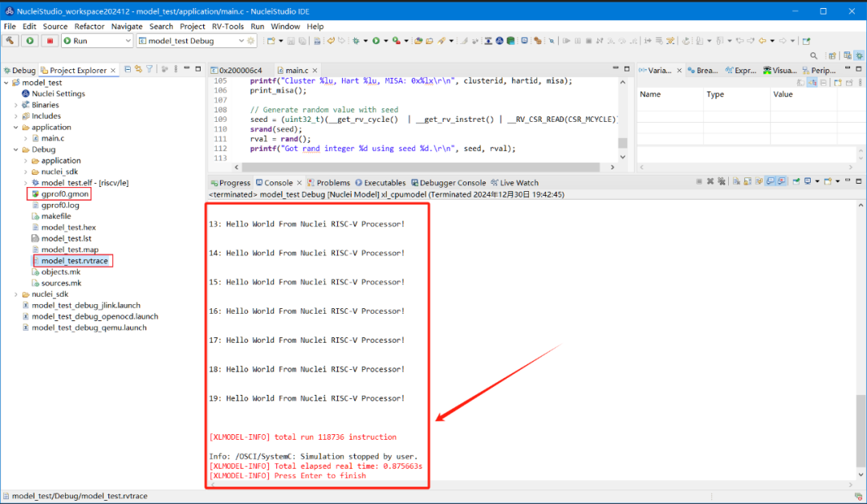Switch to the Debugger Console tab
867x504 pixels.
[x=449, y=182]
